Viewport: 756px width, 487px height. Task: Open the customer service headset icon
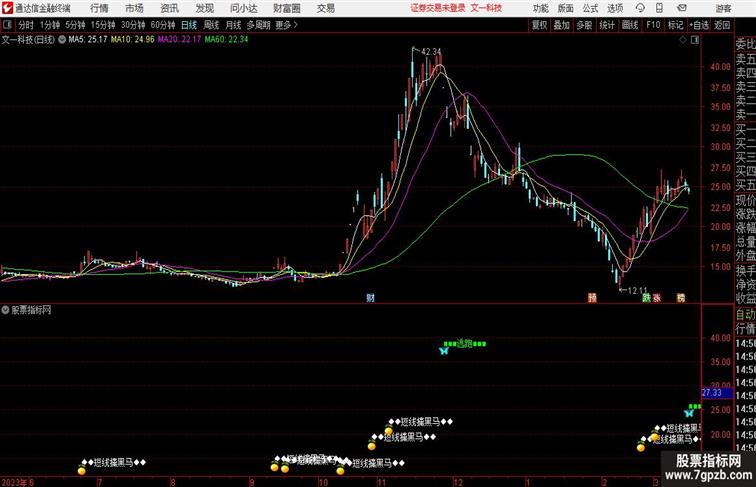[640, 8]
